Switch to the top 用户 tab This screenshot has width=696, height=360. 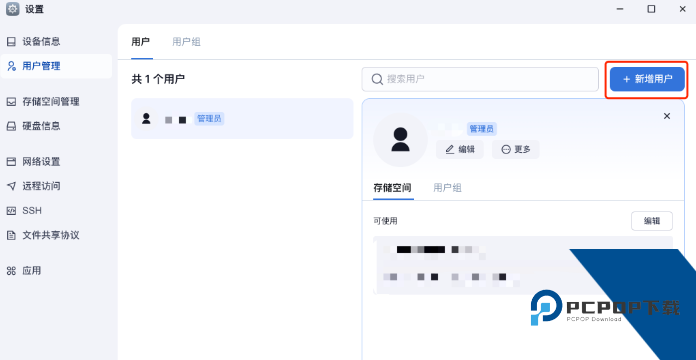141,42
